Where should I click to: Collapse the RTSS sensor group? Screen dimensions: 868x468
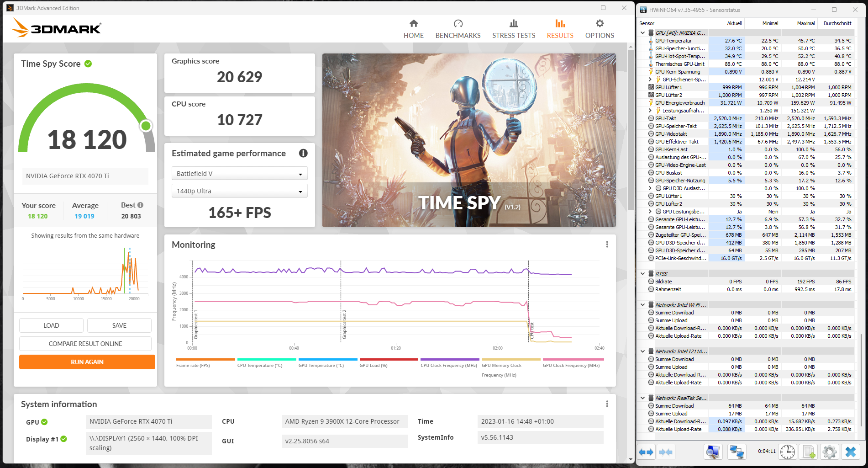pyautogui.click(x=643, y=274)
